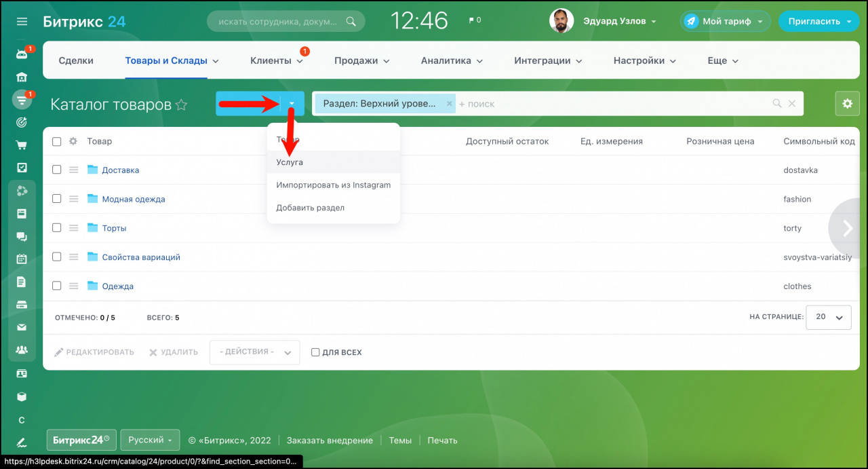This screenshot has width=868, height=469.
Task: Open the Свойства вариаций folder link
Action: (x=141, y=257)
